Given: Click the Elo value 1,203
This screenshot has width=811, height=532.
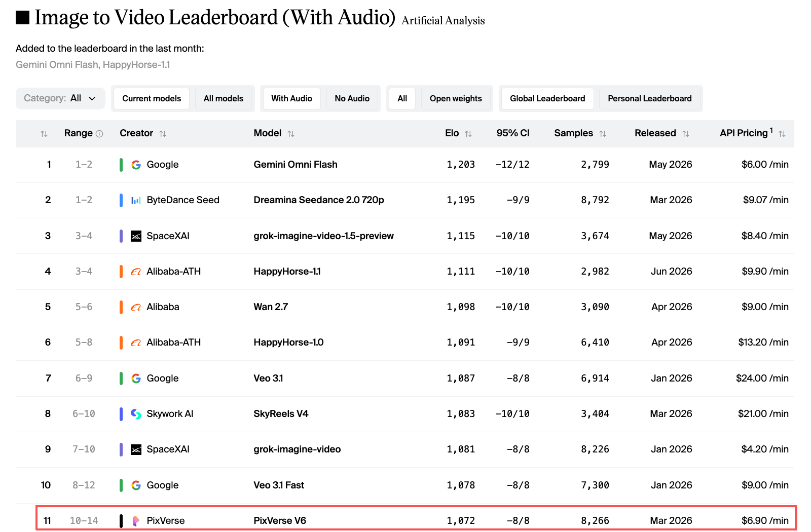Looking at the screenshot, I should click(x=461, y=165).
